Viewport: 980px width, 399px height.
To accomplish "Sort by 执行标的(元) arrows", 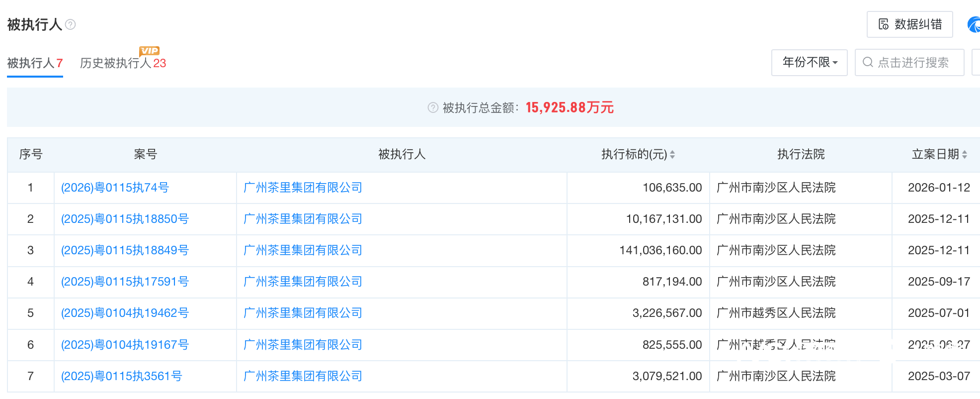I will pyautogui.click(x=672, y=155).
